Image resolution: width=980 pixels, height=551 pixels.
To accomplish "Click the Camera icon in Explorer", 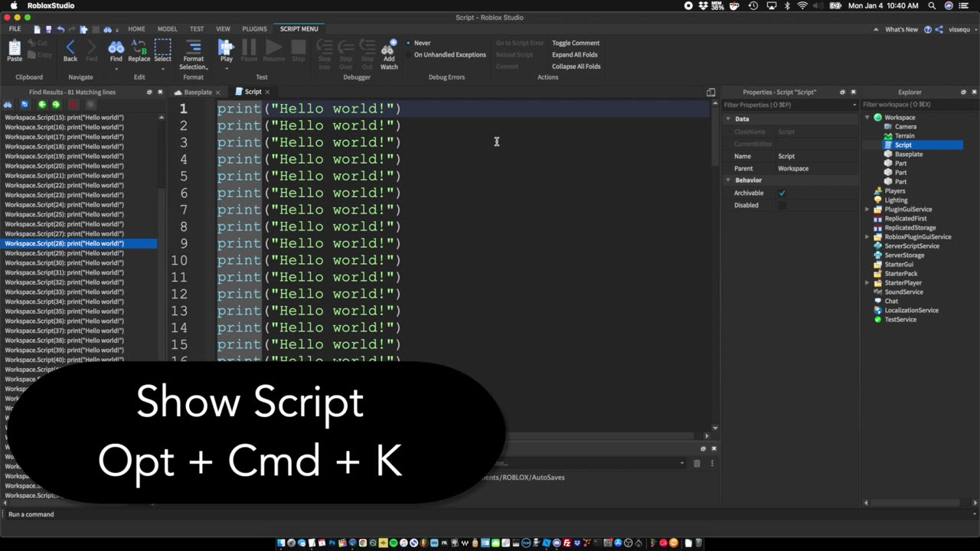I will 888,126.
